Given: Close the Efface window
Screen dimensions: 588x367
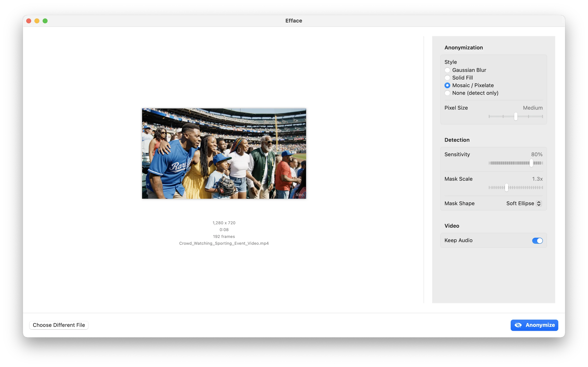Looking at the screenshot, I should pos(29,21).
